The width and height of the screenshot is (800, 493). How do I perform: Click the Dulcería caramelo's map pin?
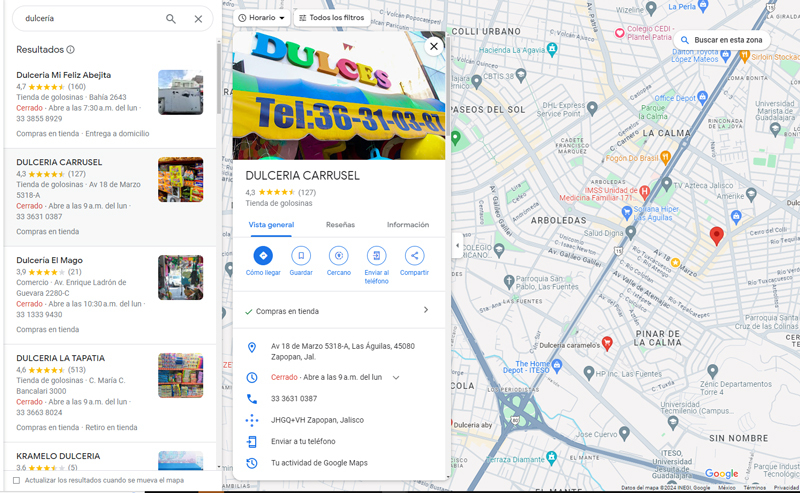coord(607,343)
